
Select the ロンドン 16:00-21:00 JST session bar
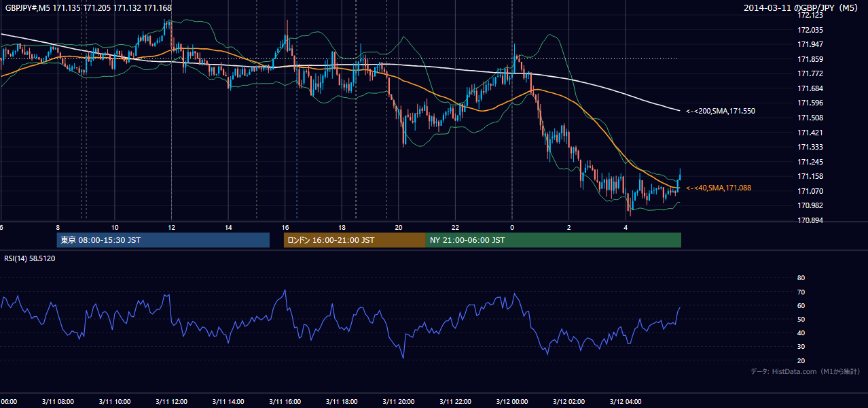(x=355, y=240)
